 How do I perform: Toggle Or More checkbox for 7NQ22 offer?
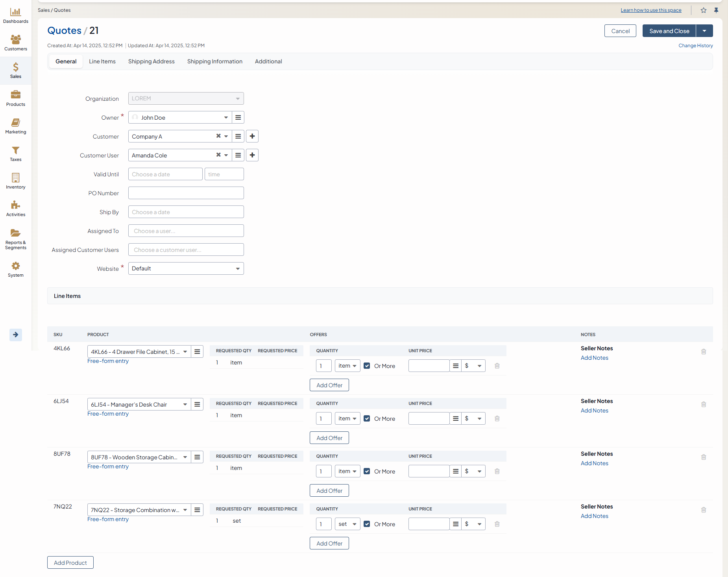click(367, 524)
